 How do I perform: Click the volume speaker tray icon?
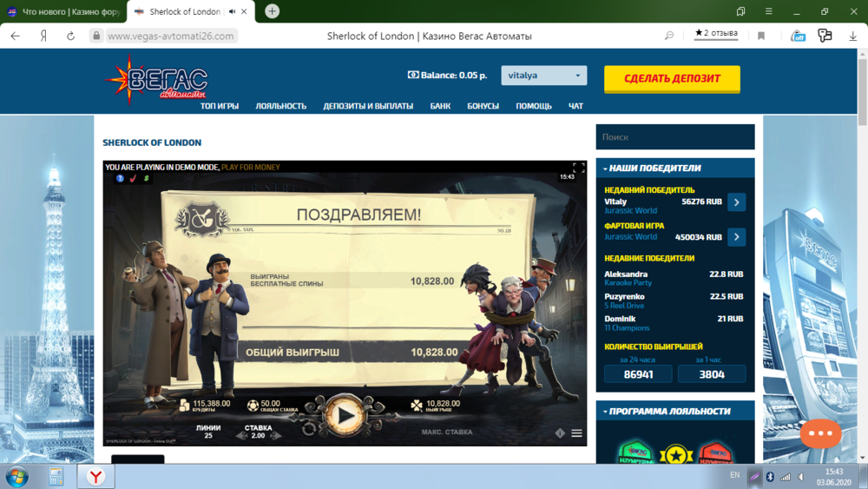pyautogui.click(x=801, y=476)
